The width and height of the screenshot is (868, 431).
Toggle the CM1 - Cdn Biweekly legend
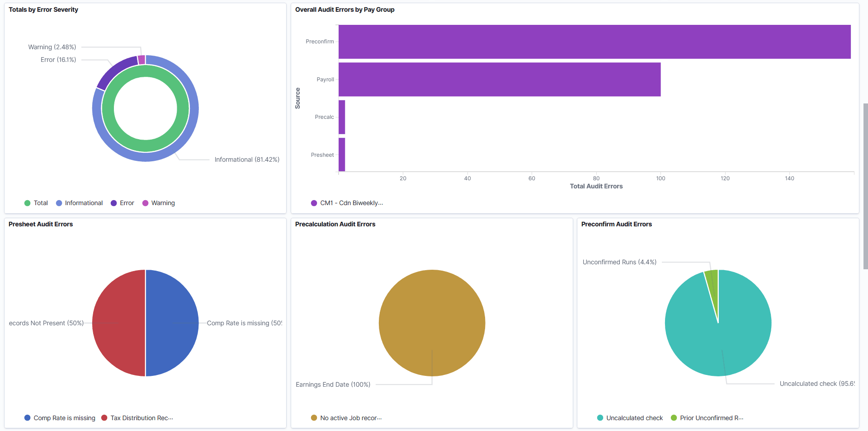click(x=346, y=203)
